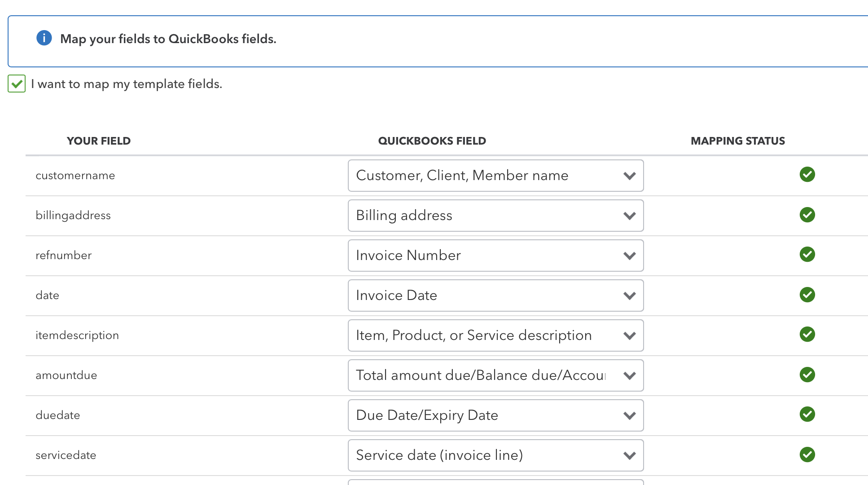Image resolution: width=868 pixels, height=485 pixels.
Task: Uncheck 'I want to map my template fields'
Action: tap(17, 84)
